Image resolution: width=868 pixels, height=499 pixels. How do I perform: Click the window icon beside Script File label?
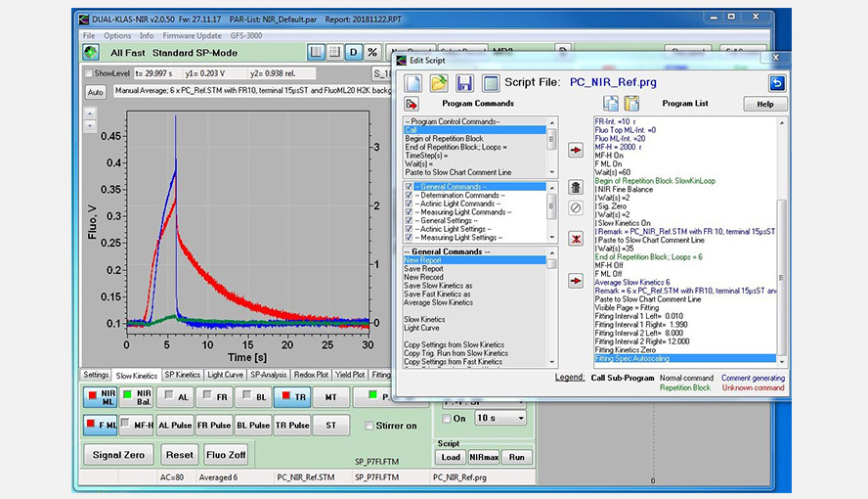coord(491,83)
